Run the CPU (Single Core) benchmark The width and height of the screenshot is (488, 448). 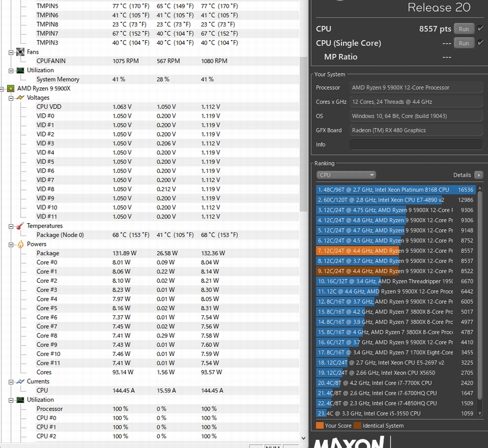(x=464, y=43)
